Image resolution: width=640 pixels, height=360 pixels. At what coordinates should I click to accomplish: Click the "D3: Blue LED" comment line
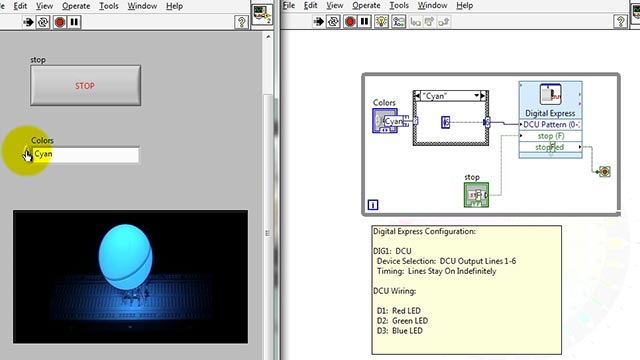(399, 331)
